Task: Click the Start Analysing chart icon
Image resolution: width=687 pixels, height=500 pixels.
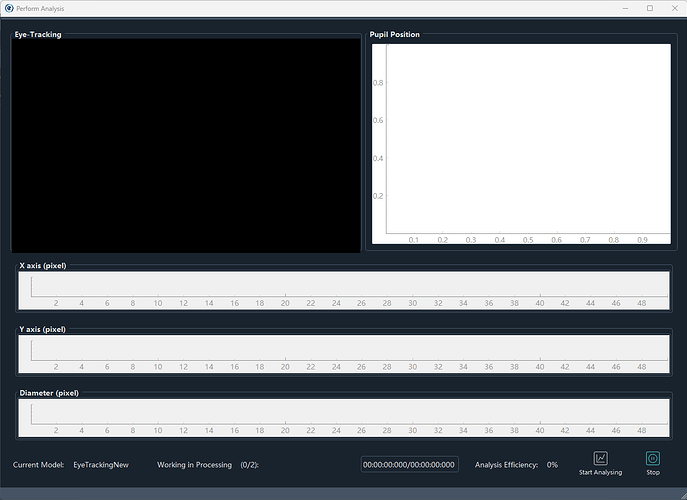Action: pyautogui.click(x=600, y=458)
